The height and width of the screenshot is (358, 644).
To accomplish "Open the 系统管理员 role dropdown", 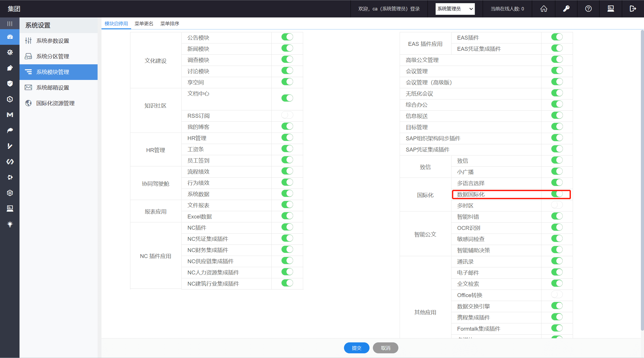I will point(455,9).
